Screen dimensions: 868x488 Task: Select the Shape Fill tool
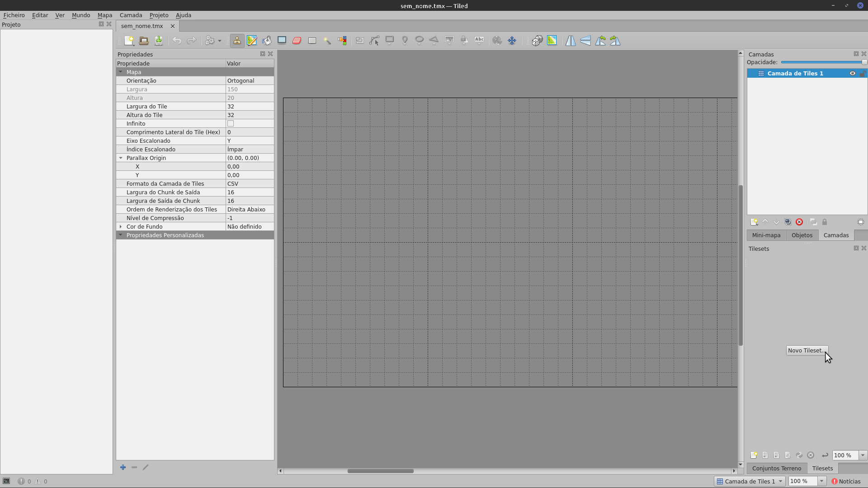[x=282, y=41]
